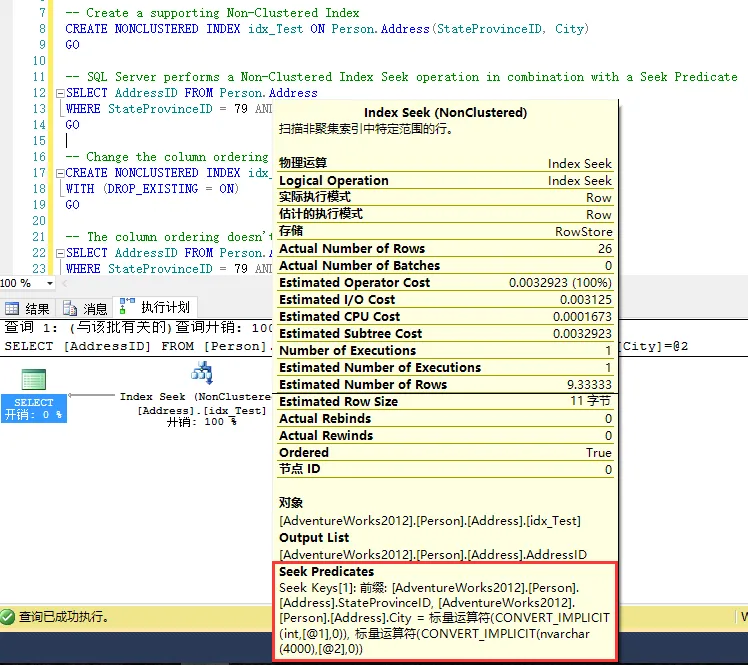Image resolution: width=748 pixels, height=665 pixels.
Task: Click the 'Index Seek (NonClustered)' tooltip title
Action: click(445, 113)
